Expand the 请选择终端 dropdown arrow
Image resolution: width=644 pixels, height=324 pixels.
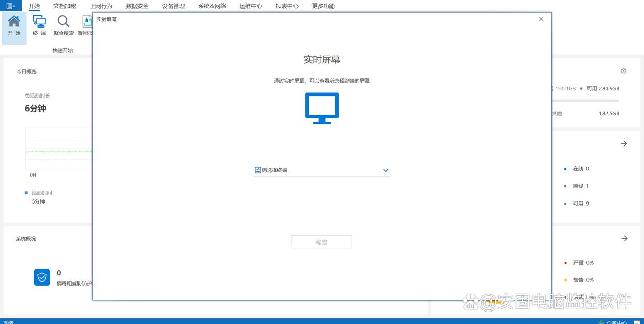[x=386, y=170]
